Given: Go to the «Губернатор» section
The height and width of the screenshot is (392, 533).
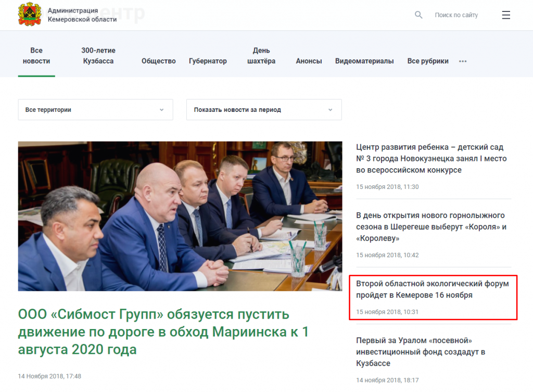Looking at the screenshot, I should [x=208, y=61].
